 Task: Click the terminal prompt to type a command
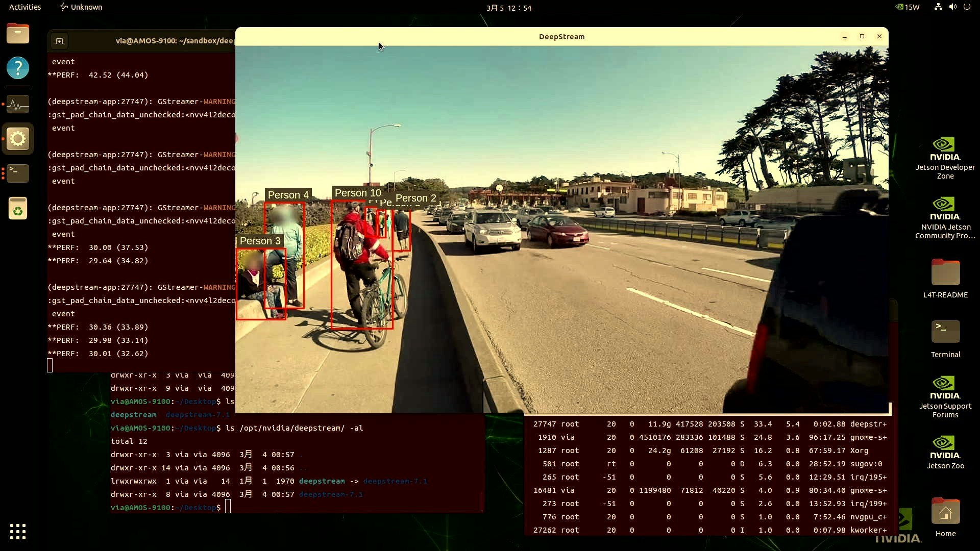[x=228, y=508]
